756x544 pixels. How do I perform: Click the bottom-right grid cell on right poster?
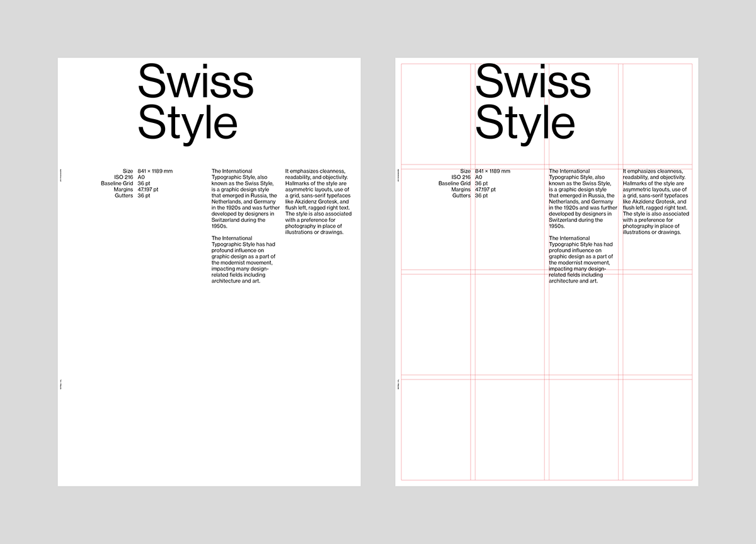coord(658,429)
